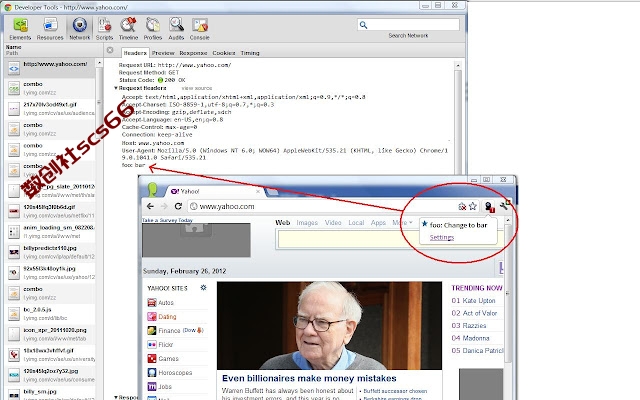Select the bc_2.0.5.js request
This screenshot has height=400, width=640.
[49, 313]
